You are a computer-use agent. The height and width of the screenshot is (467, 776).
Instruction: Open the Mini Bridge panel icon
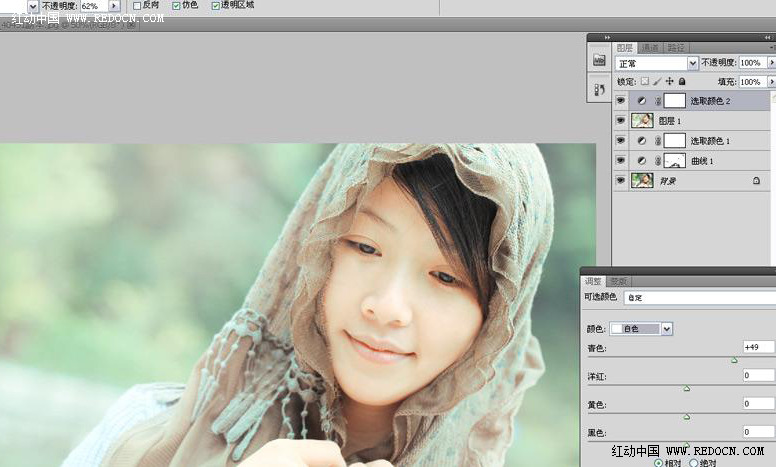pos(599,60)
